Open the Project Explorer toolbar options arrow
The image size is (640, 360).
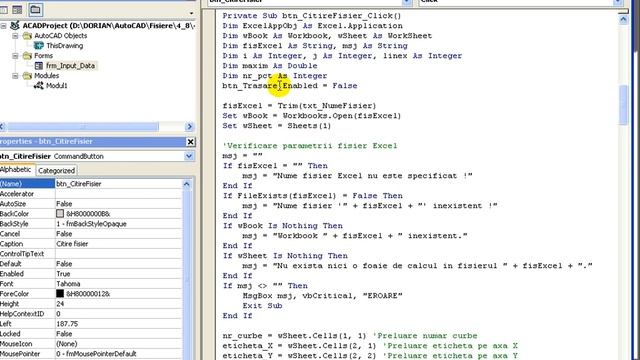click(x=191, y=13)
